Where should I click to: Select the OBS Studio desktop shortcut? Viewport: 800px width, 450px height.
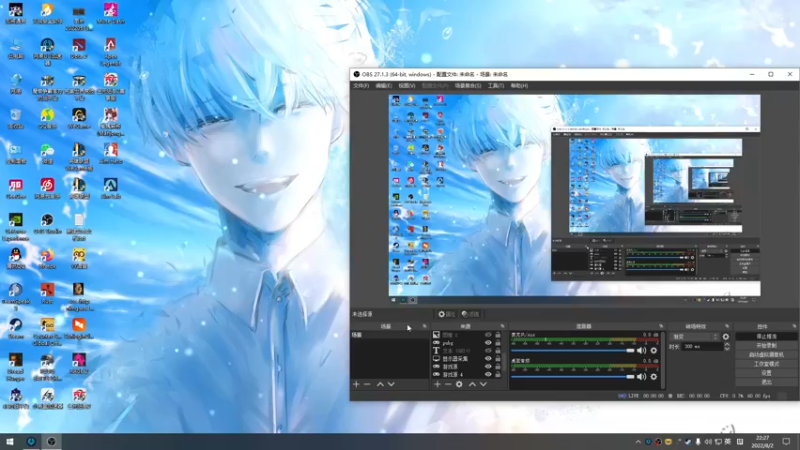point(47,223)
